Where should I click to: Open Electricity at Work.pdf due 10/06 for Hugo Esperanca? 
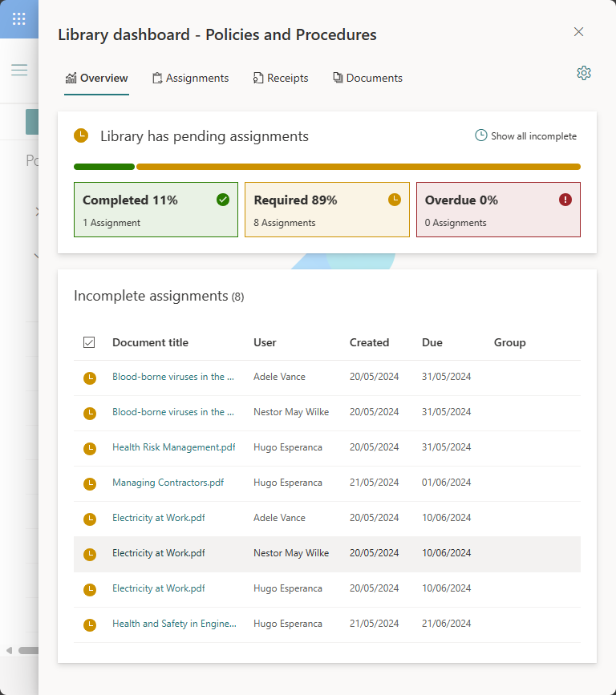point(158,588)
